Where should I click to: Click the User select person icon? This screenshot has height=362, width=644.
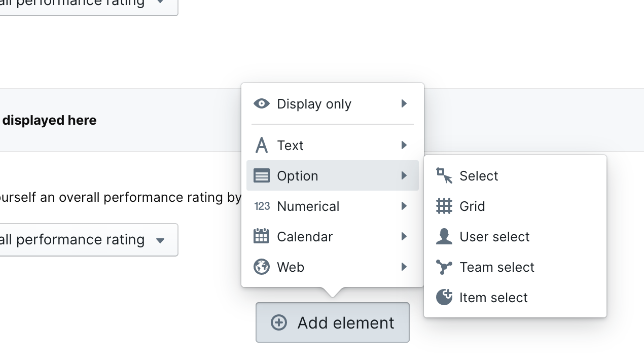pos(444,237)
